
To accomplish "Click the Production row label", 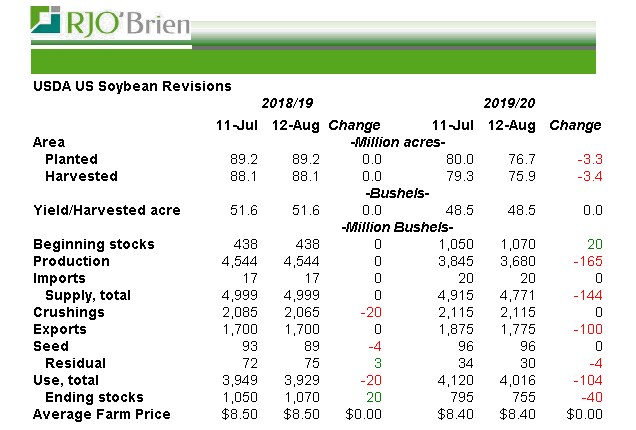I will point(72,262).
